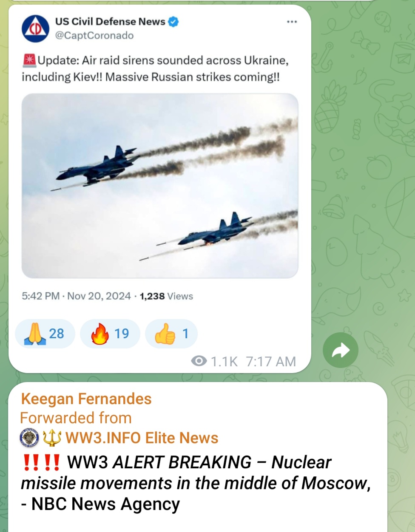Tap the WW3.INFO round channel avatar
The height and width of the screenshot is (532, 415).
(30, 438)
